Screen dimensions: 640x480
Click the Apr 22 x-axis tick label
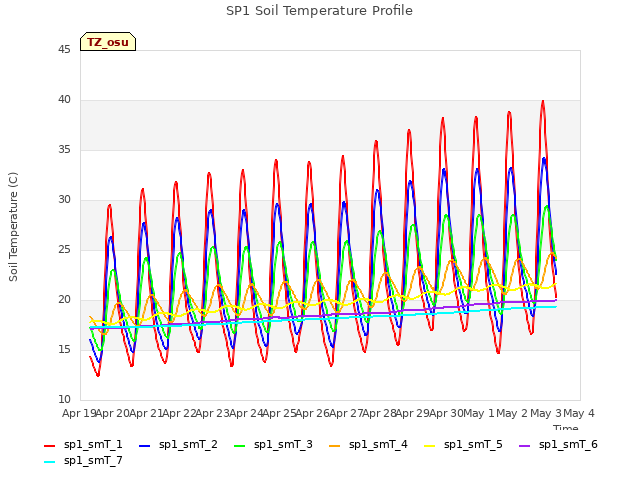[179, 413]
